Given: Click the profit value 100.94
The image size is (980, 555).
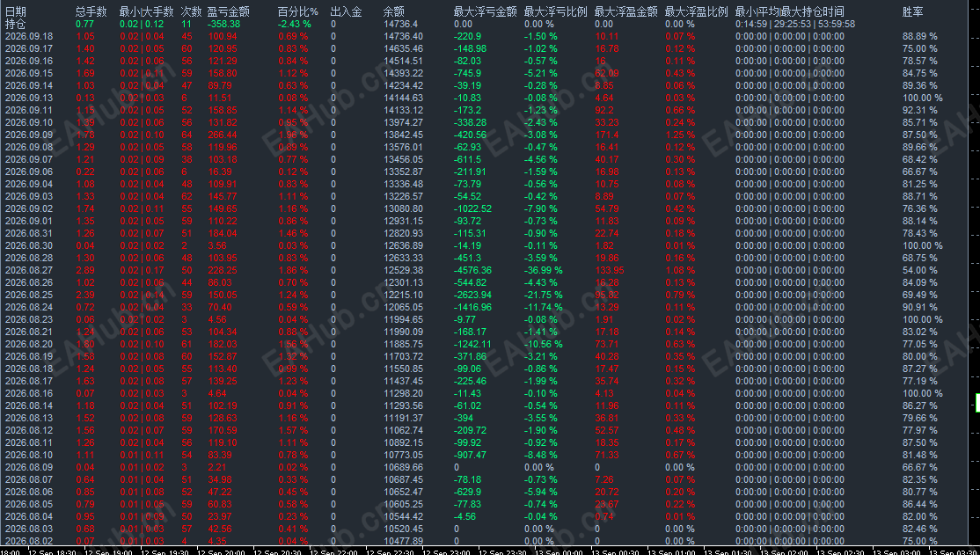Looking at the screenshot, I should click(x=222, y=36).
